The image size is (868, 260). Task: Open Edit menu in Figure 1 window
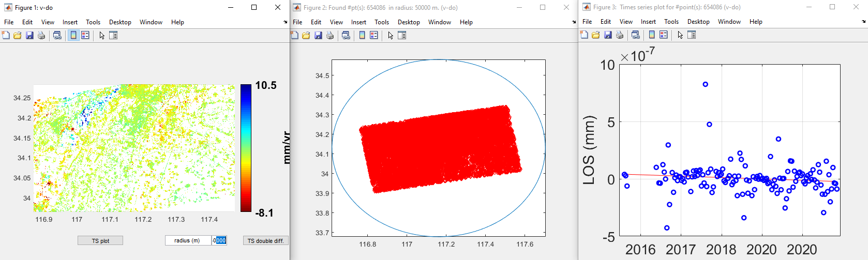pos(27,22)
